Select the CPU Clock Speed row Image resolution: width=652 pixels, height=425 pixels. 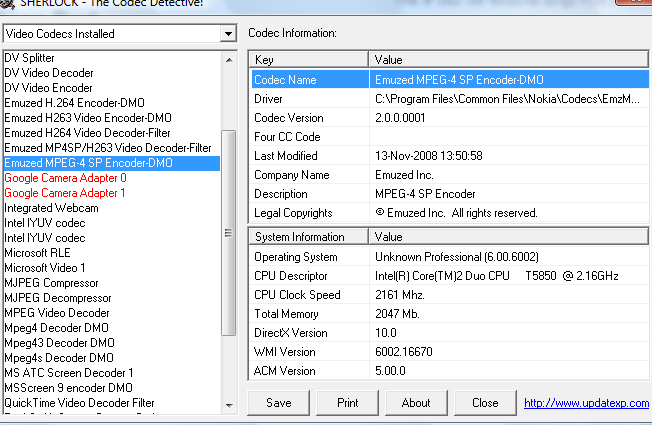(450, 295)
